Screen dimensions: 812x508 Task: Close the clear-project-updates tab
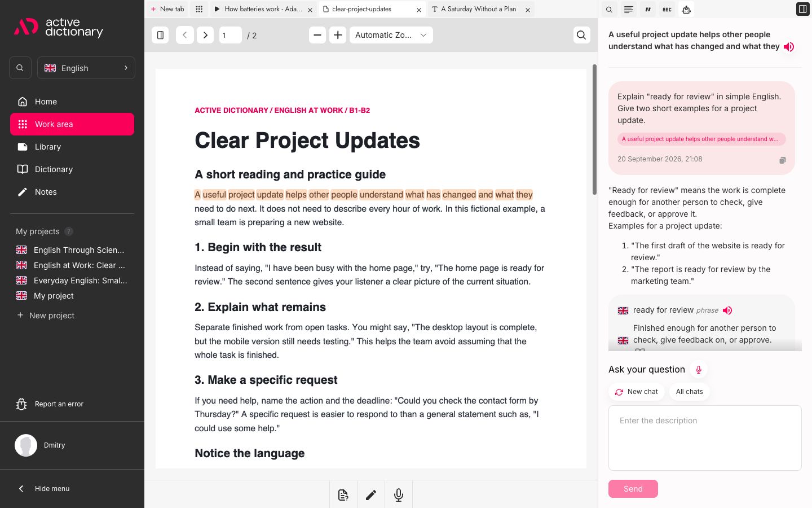419,10
